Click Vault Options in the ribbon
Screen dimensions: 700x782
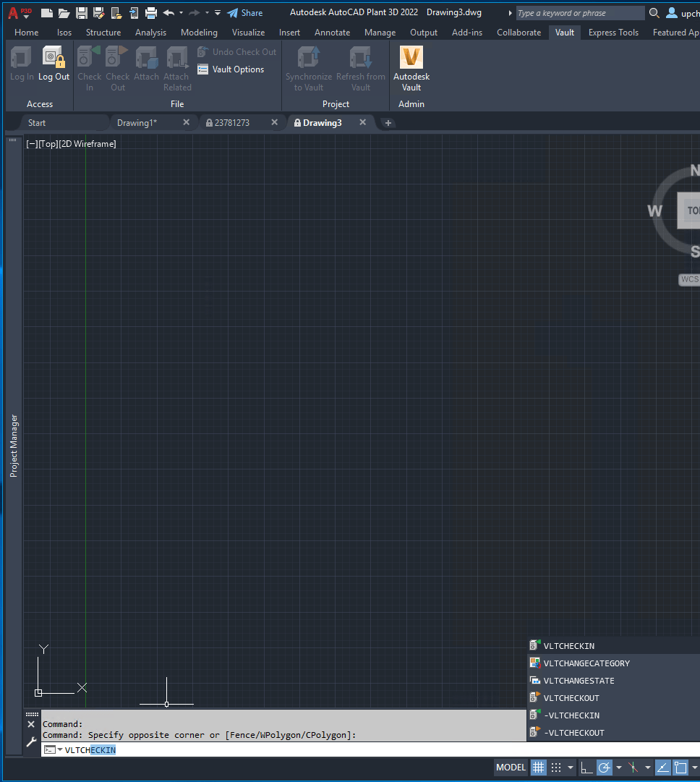(x=231, y=69)
